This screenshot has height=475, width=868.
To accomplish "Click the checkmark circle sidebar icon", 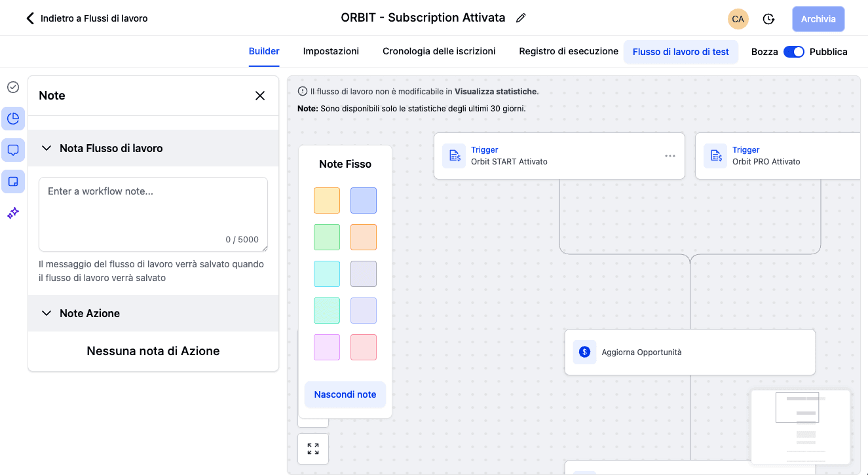I will click(x=13, y=87).
